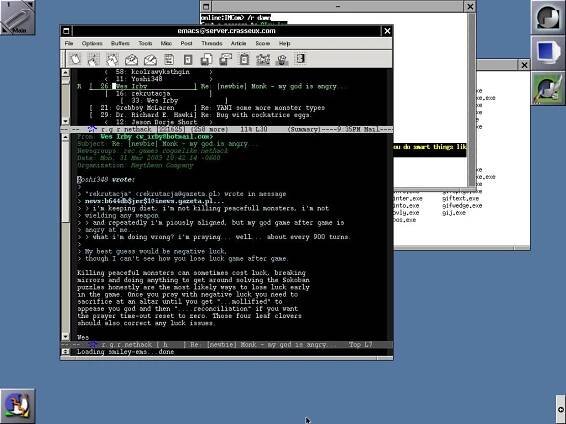The width and height of the screenshot is (566, 424).
Task: Click the Main clip icon with paperclip
Action: click(18, 17)
